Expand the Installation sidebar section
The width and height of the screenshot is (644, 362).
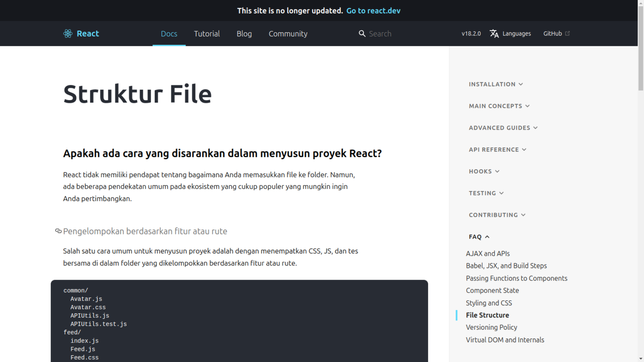click(x=495, y=84)
